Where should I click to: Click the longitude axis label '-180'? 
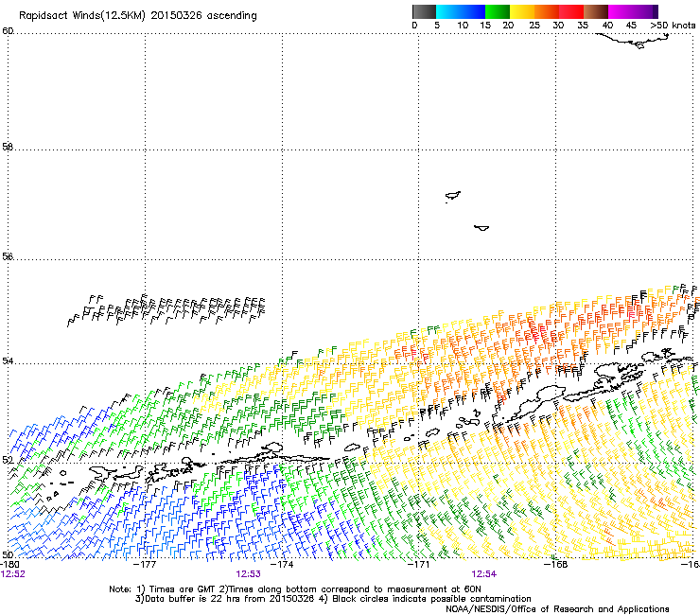click(x=9, y=565)
